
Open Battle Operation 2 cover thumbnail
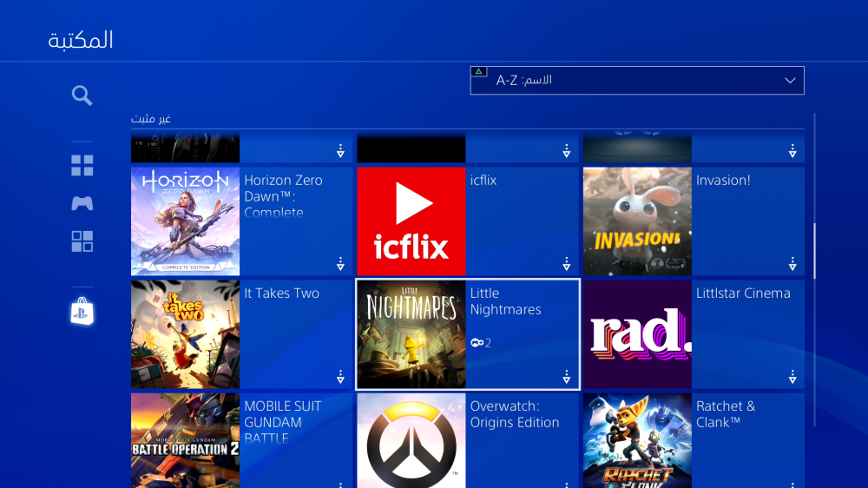[186, 441]
